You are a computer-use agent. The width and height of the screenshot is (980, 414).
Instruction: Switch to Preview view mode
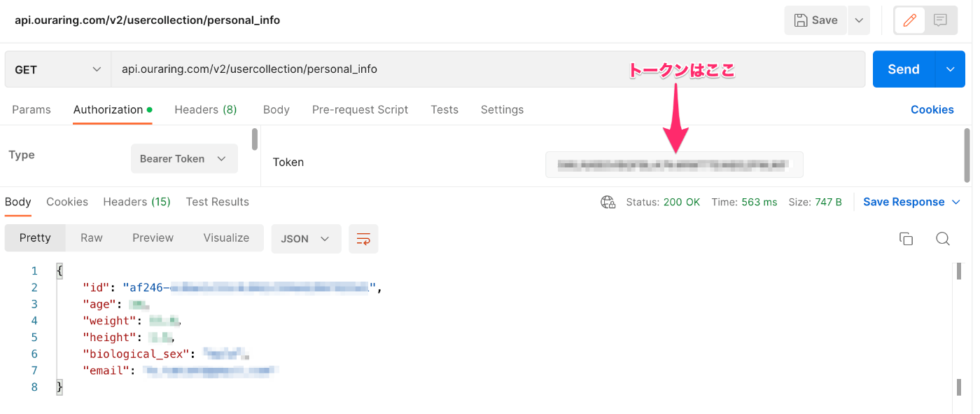(x=153, y=238)
